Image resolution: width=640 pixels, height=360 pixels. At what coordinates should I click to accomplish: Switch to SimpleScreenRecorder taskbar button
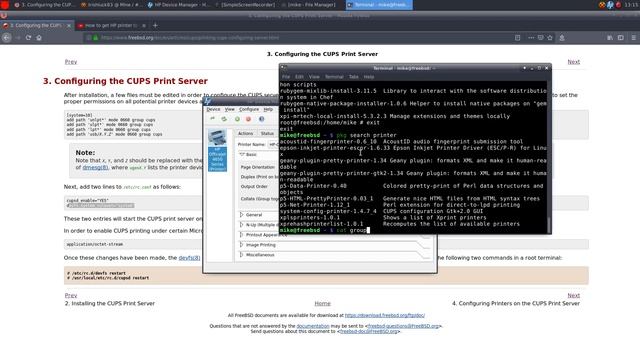244,5
